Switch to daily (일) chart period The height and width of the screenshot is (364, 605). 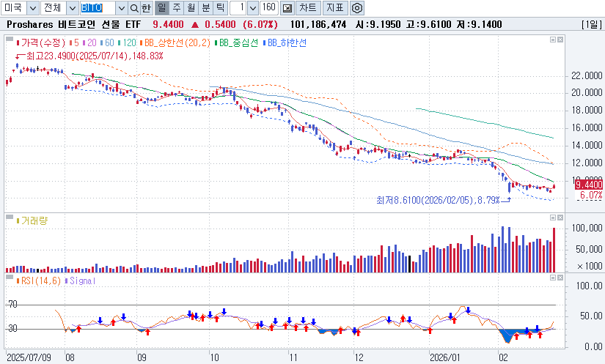(x=161, y=8)
